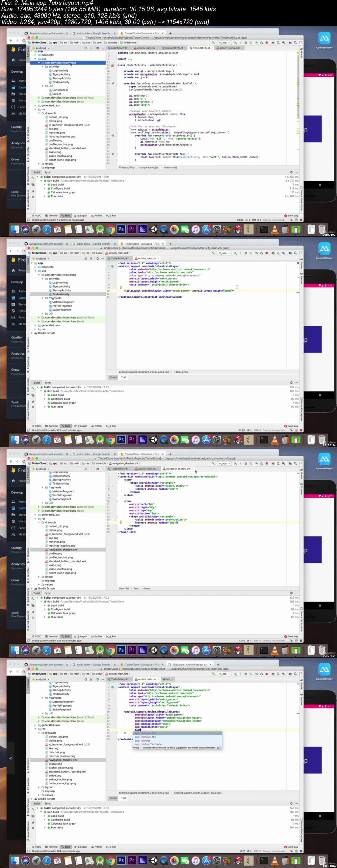The image size is (337, 868).
Task: Open Terminal from the third frame's dock
Action: pos(264,650)
